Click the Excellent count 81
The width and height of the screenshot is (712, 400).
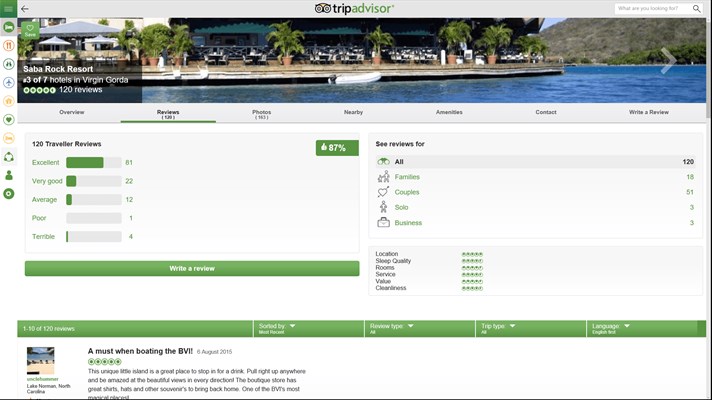coord(129,163)
